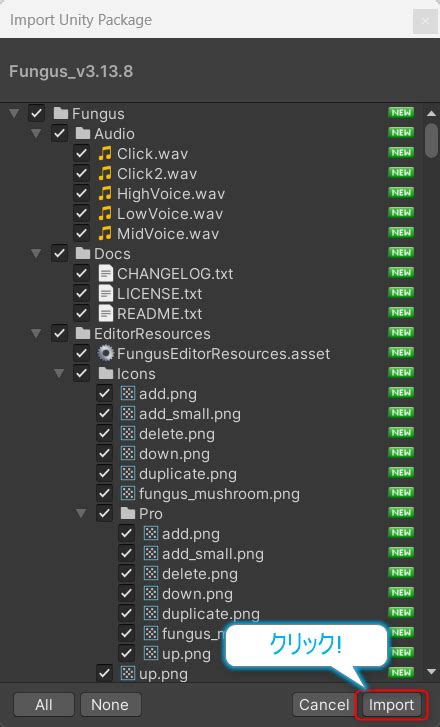Deselect everything with None button
The width and height of the screenshot is (440, 727).
110,705
